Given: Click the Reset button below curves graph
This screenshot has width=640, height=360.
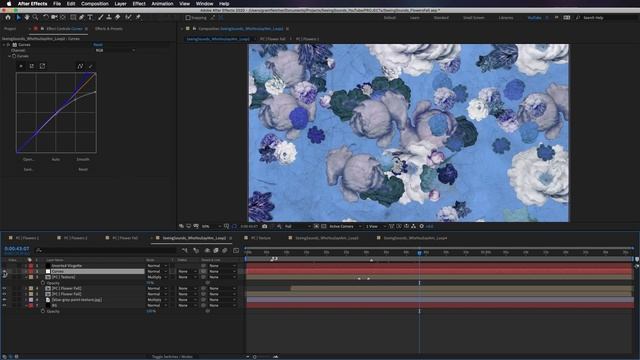Looking at the screenshot, I should point(83,169).
